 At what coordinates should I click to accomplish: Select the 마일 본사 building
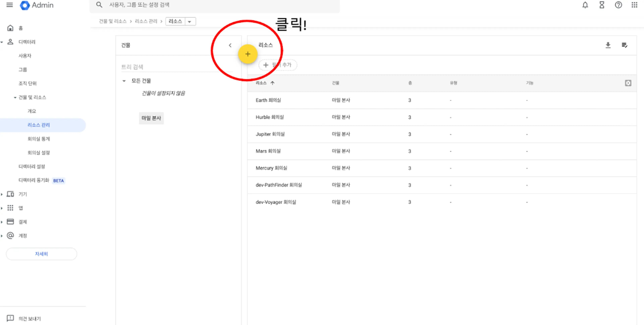(x=151, y=118)
